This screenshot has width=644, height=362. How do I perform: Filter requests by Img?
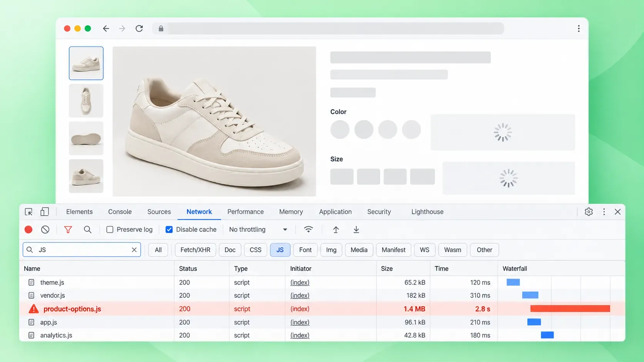click(331, 250)
